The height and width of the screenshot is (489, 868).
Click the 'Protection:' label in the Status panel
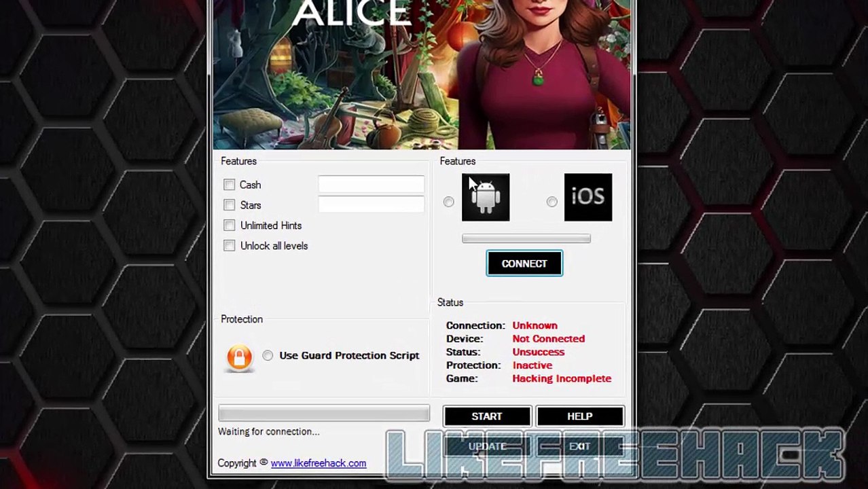coord(473,365)
